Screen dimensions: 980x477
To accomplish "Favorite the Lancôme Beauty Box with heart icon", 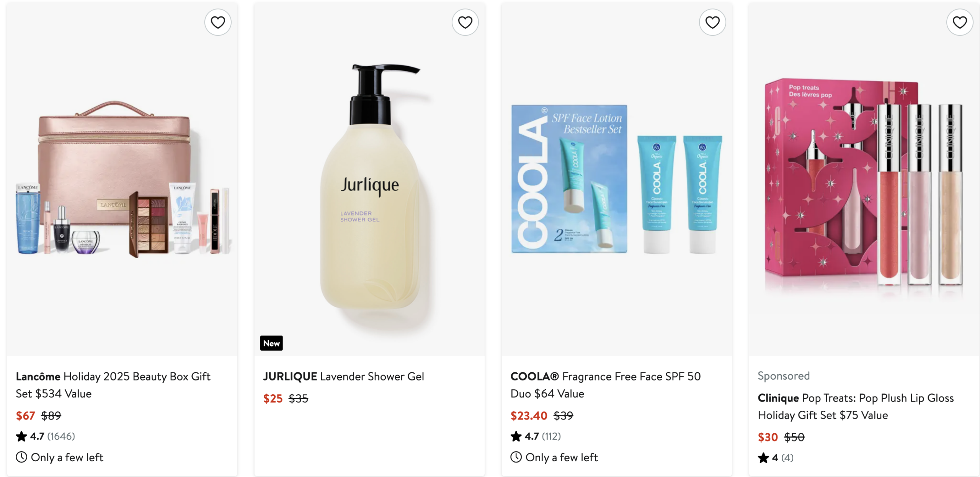I will pyautogui.click(x=218, y=23).
